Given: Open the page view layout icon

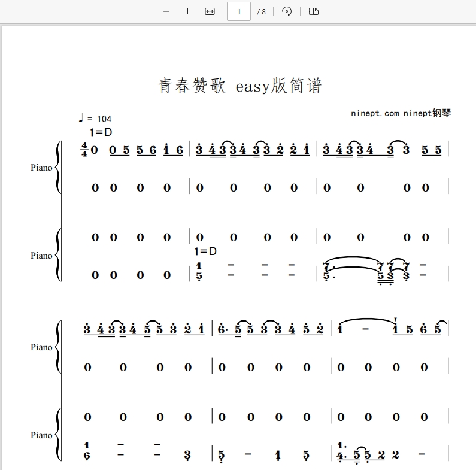Looking at the screenshot, I should coord(314,11).
